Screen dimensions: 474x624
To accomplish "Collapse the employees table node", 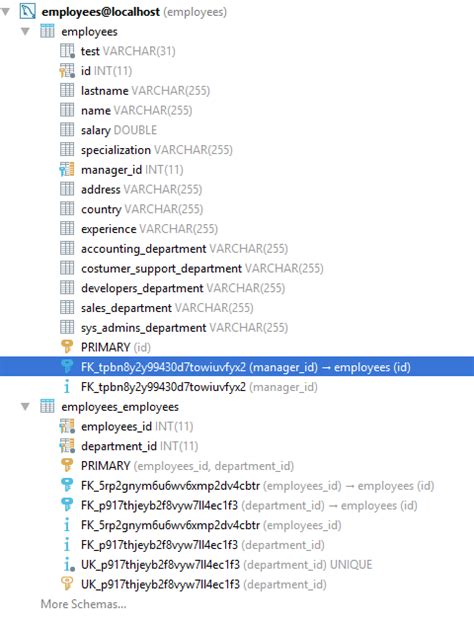I will [x=25, y=31].
